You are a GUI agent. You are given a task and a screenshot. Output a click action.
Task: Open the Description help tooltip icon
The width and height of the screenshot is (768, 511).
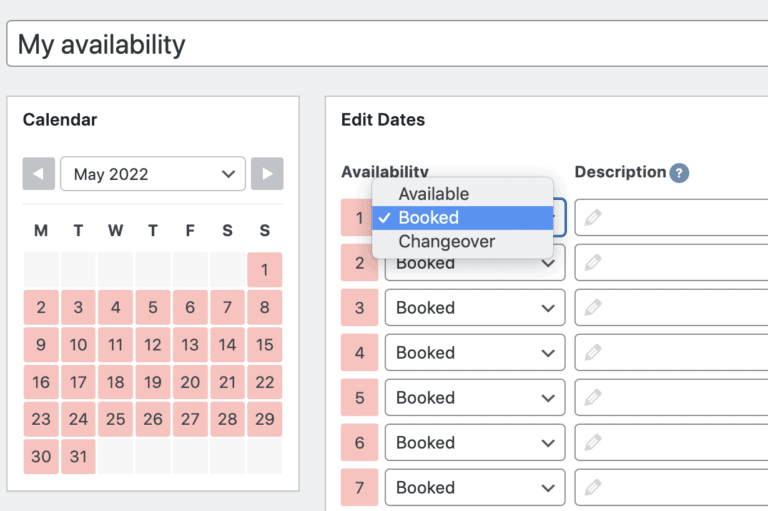(679, 173)
